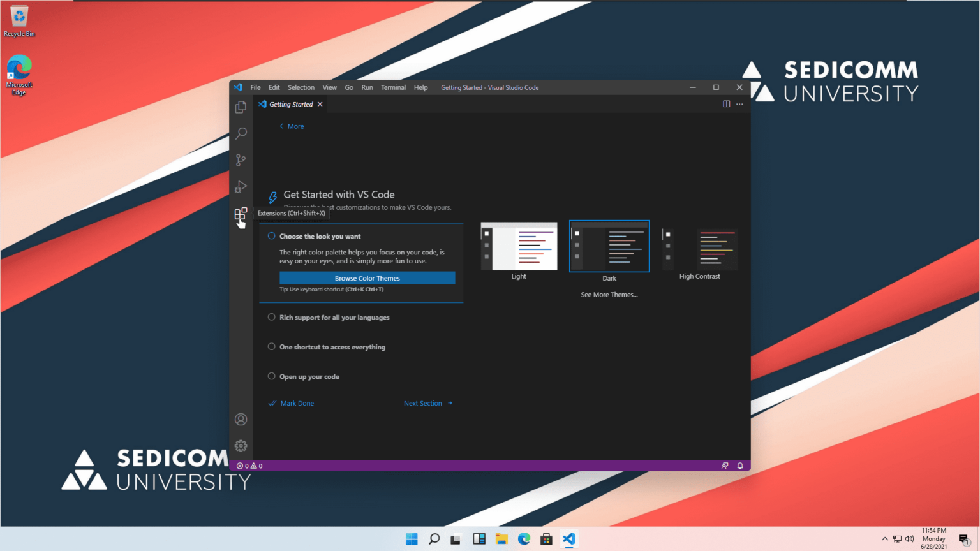Open the Accounts menu icon

(x=241, y=419)
